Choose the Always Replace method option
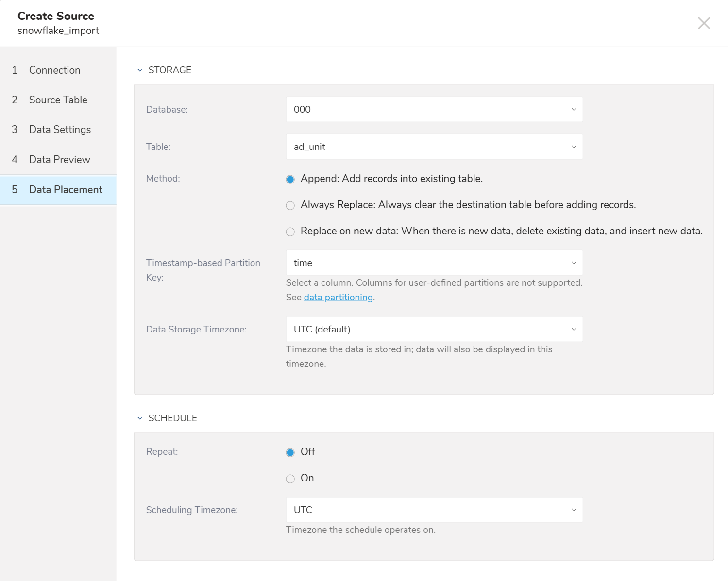 click(290, 206)
